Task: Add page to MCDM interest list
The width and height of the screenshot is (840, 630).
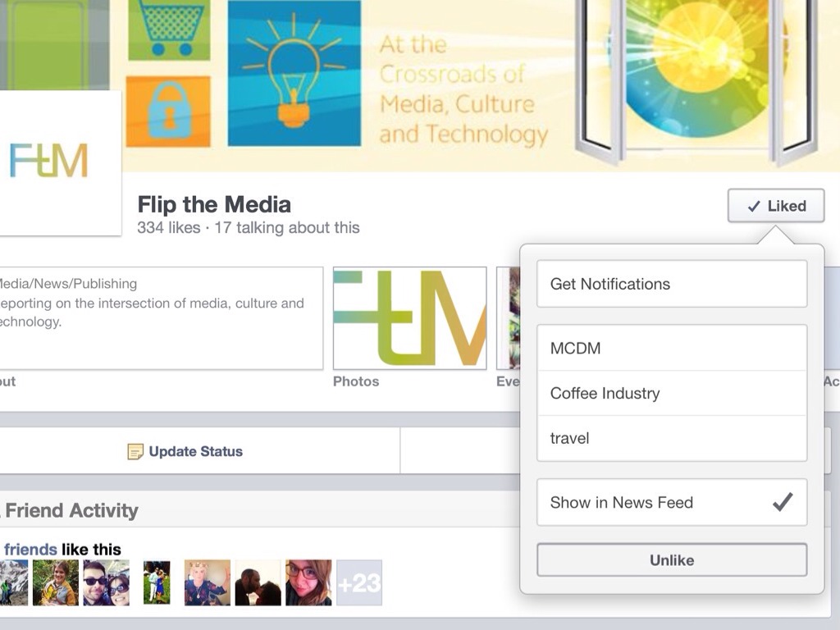Action: coord(672,348)
